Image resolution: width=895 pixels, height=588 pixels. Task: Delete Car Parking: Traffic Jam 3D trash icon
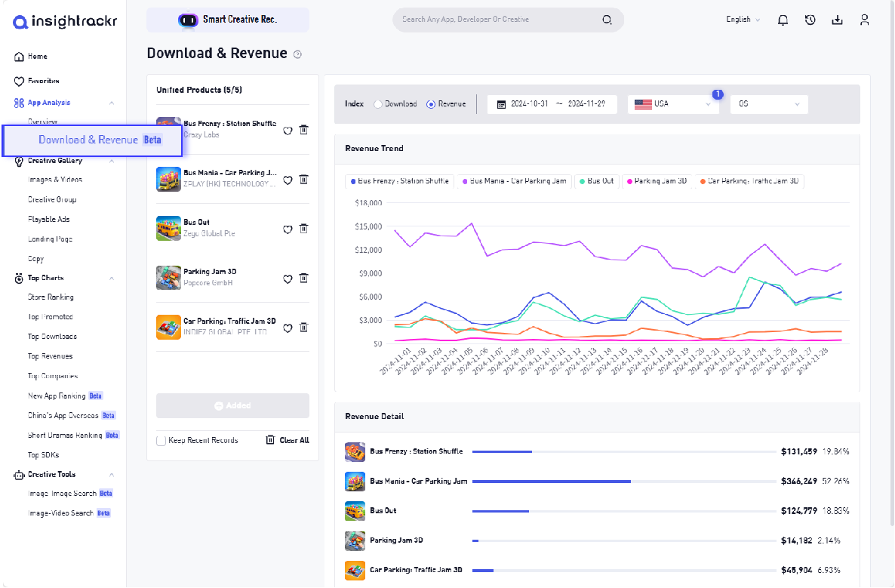[303, 328]
